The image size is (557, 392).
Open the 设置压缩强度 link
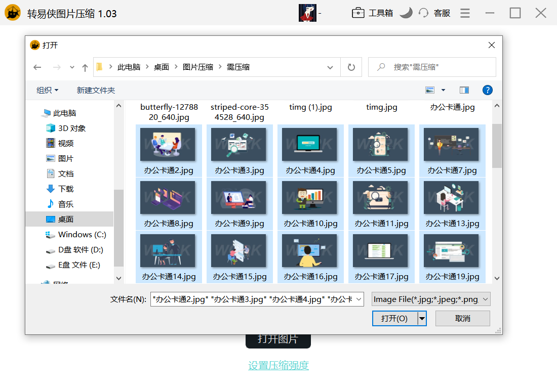pyautogui.click(x=278, y=365)
